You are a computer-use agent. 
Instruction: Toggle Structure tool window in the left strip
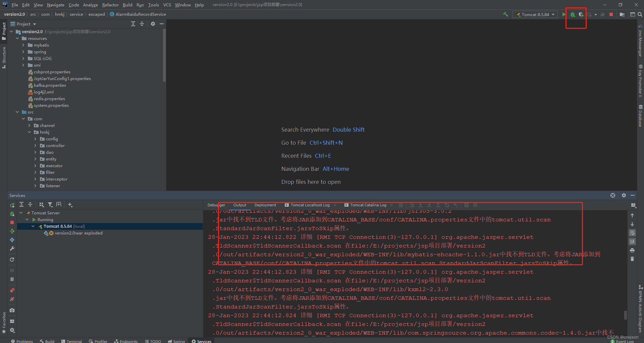click(4, 58)
